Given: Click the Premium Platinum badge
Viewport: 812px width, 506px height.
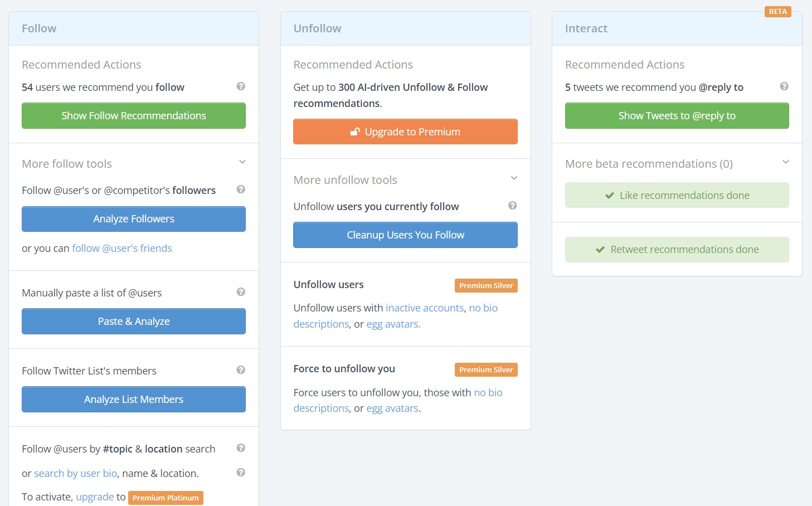Looking at the screenshot, I should pos(166,498).
